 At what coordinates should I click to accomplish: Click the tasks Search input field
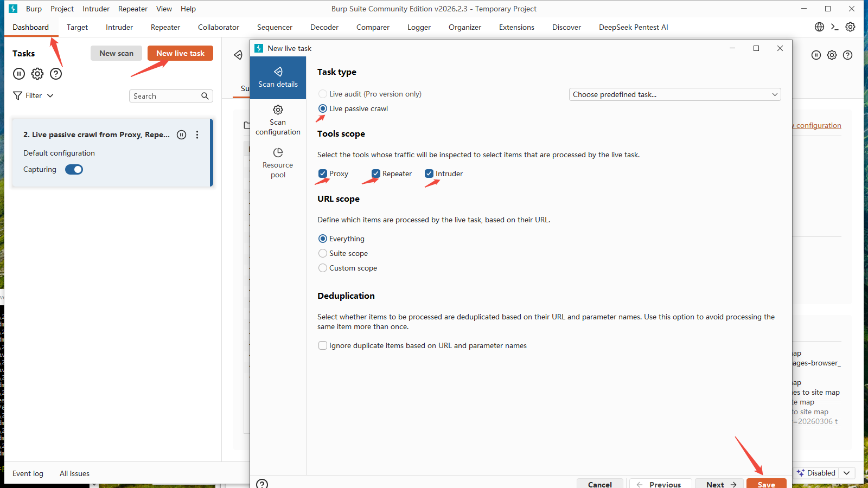pyautogui.click(x=165, y=96)
